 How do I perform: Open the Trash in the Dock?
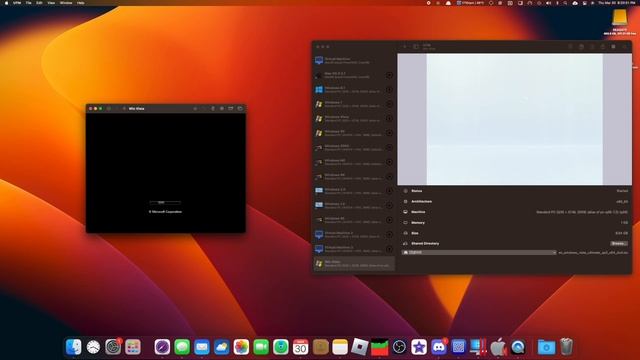click(x=566, y=347)
